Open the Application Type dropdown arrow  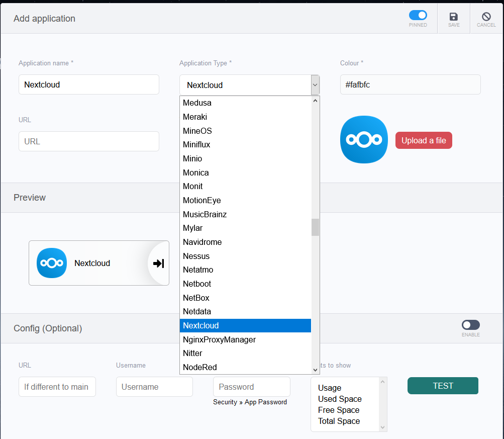click(x=315, y=84)
